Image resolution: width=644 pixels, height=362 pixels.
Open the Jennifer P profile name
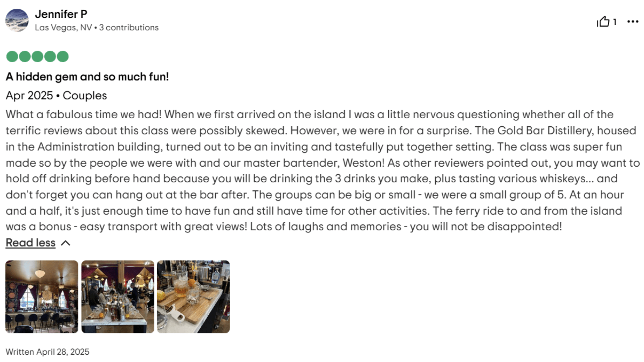point(61,14)
